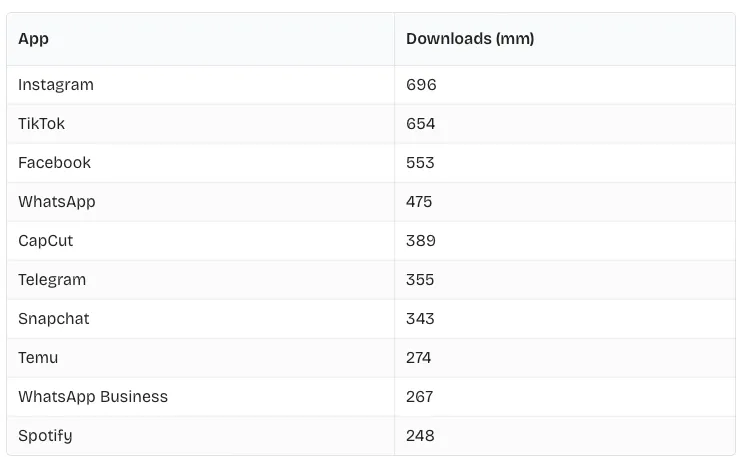The image size is (744, 461).
Task: Select the 355 downloads cell
Action: [420, 280]
